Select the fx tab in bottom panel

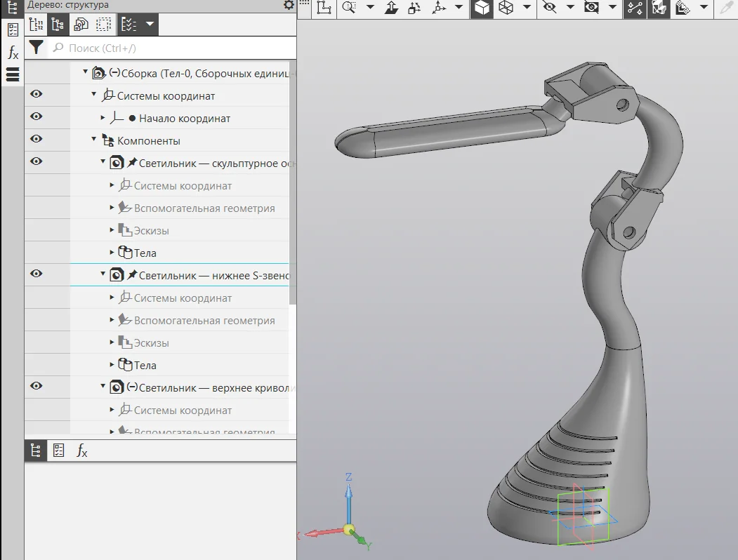point(82,451)
